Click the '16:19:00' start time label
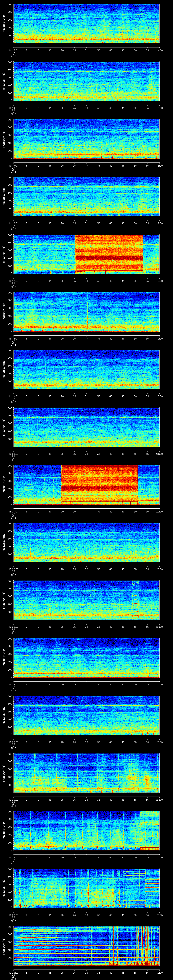Viewport: 173px width, 980px height. click(x=13, y=396)
